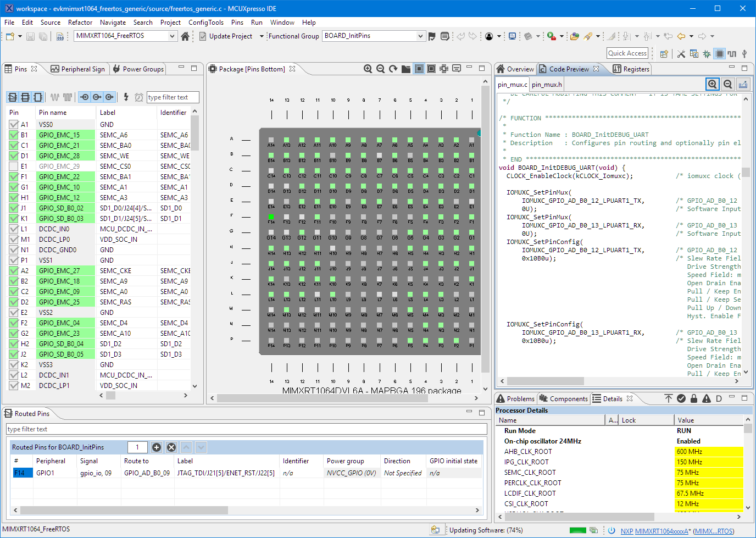Image resolution: width=756 pixels, height=538 pixels.
Task: Switch to the Registers tab
Action: (631, 69)
